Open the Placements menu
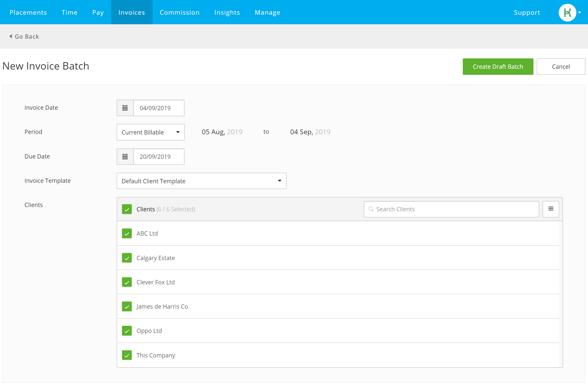 point(28,12)
